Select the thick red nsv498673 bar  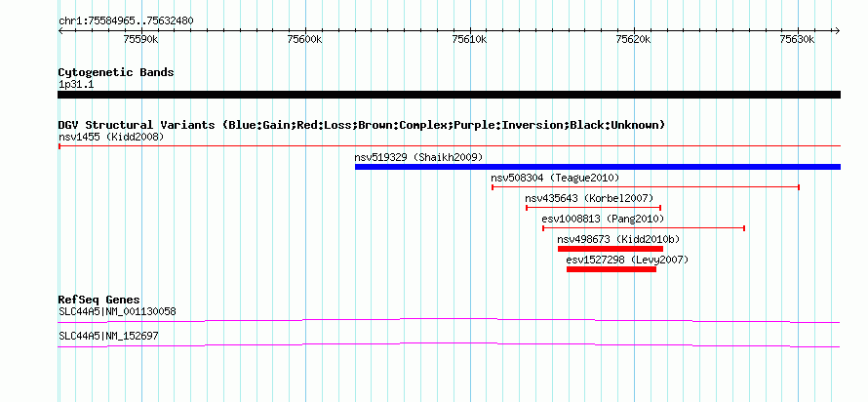610,249
